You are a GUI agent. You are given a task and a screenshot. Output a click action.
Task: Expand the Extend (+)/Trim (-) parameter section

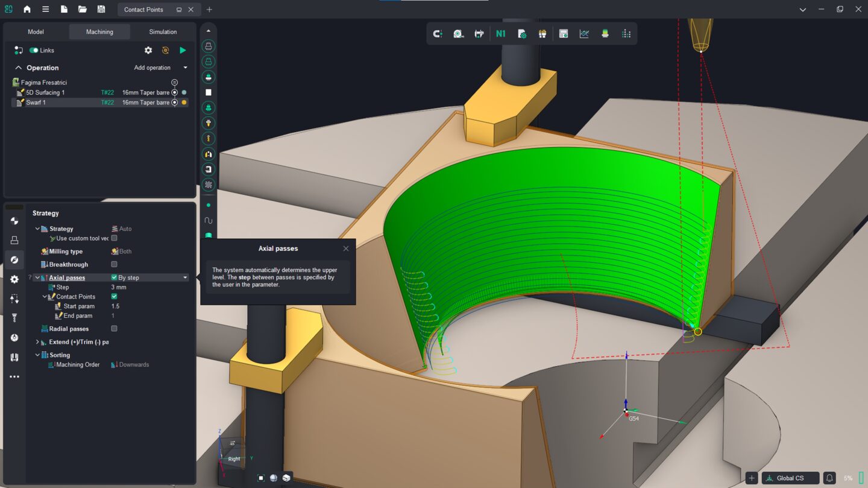(37, 341)
